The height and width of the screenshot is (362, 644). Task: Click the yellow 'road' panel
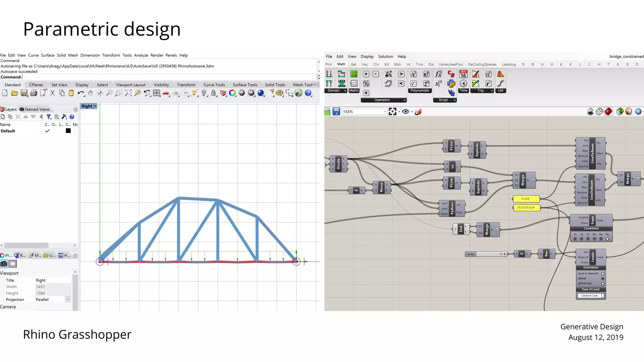pyautogui.click(x=526, y=199)
